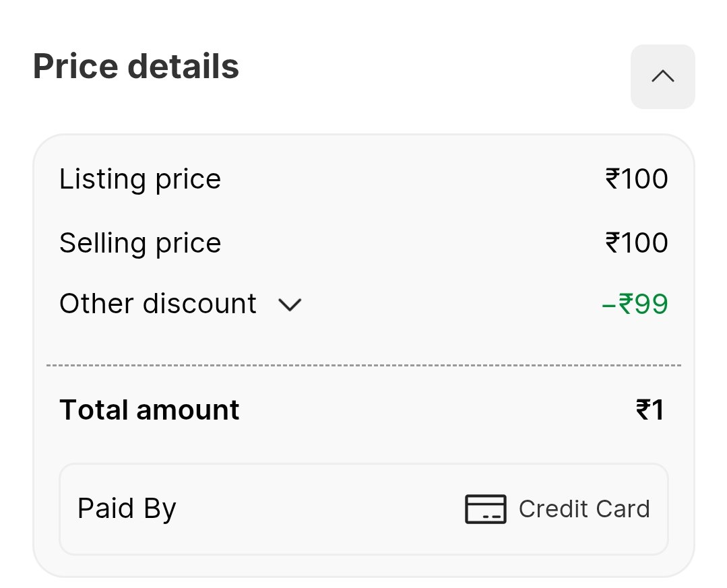Click the green −₹99 discount value
Viewport: 727px width, 588px height.
(635, 304)
